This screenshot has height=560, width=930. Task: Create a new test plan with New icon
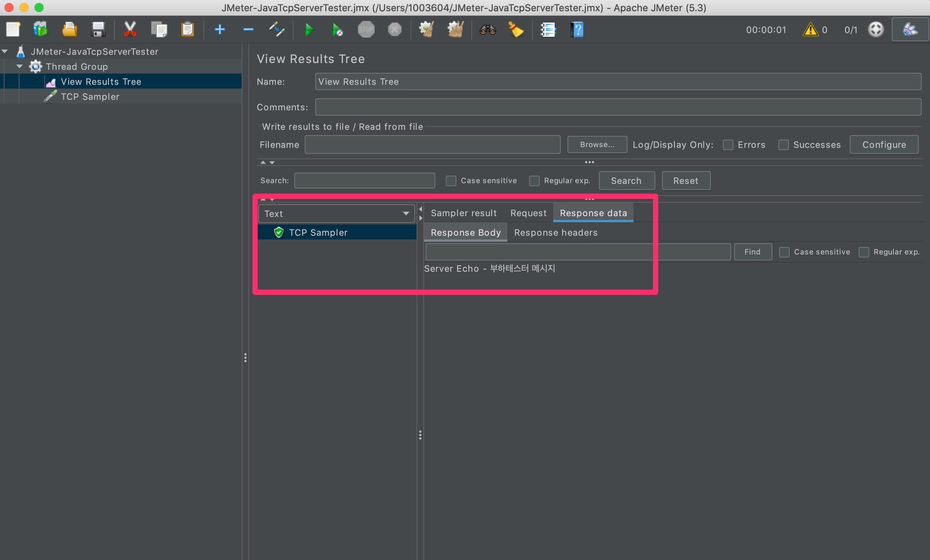pos(13,29)
